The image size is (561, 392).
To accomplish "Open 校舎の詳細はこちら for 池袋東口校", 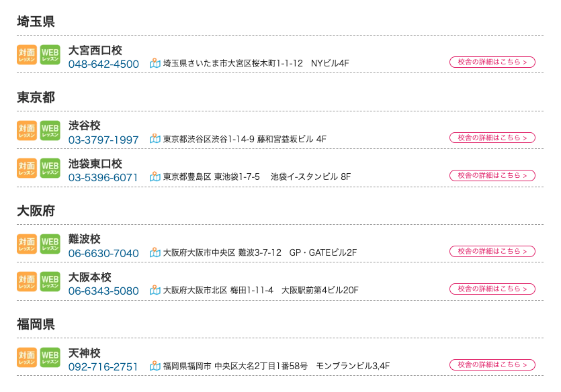I will [x=492, y=175].
